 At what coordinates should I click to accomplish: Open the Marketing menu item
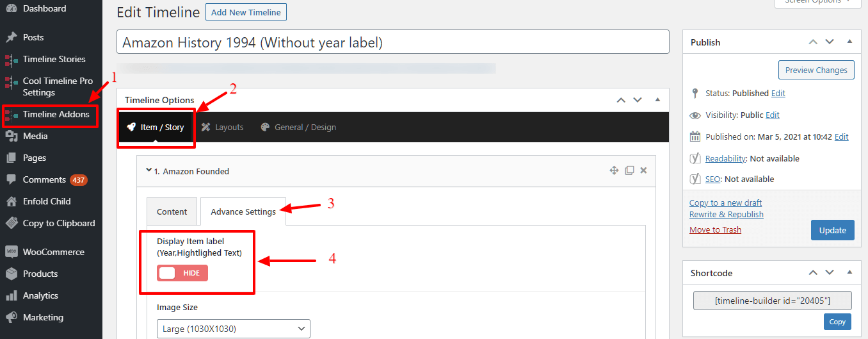43,317
